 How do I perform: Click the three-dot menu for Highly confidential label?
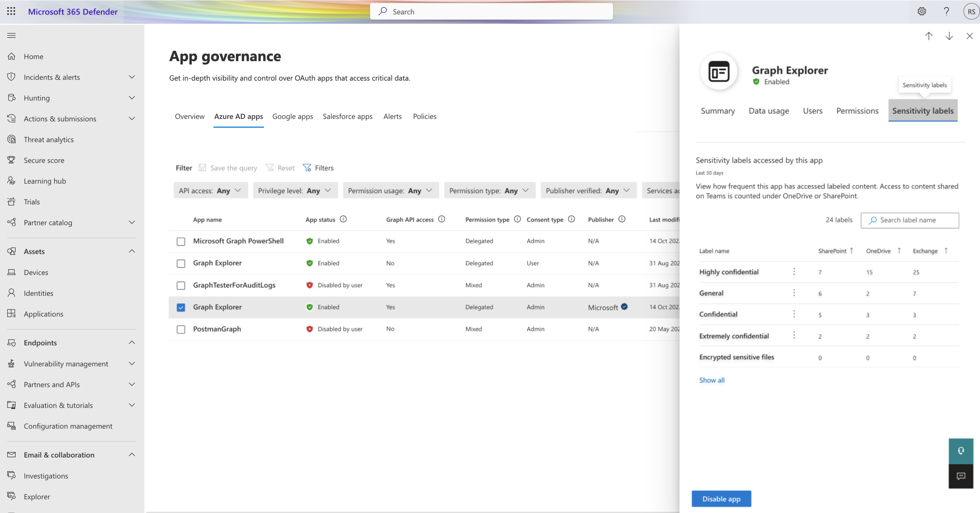(794, 271)
